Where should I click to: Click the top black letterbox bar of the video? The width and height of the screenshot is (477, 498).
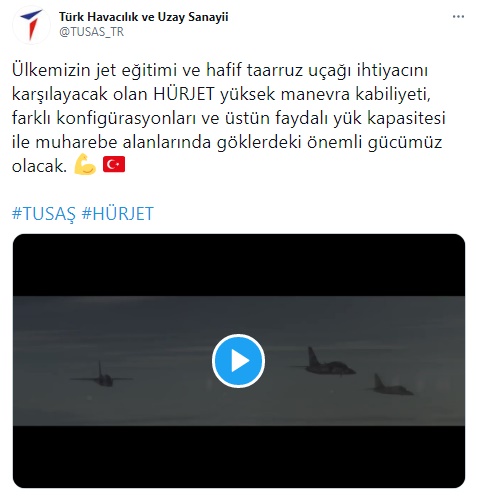click(x=239, y=265)
